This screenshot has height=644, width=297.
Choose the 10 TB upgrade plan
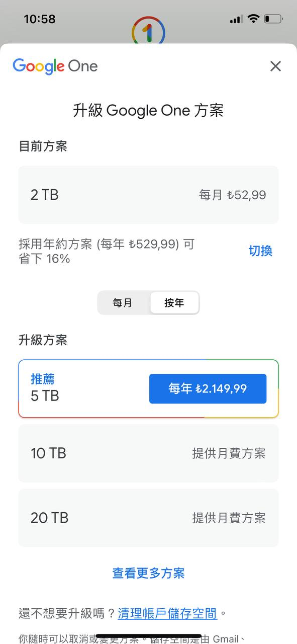pyautogui.click(x=148, y=453)
